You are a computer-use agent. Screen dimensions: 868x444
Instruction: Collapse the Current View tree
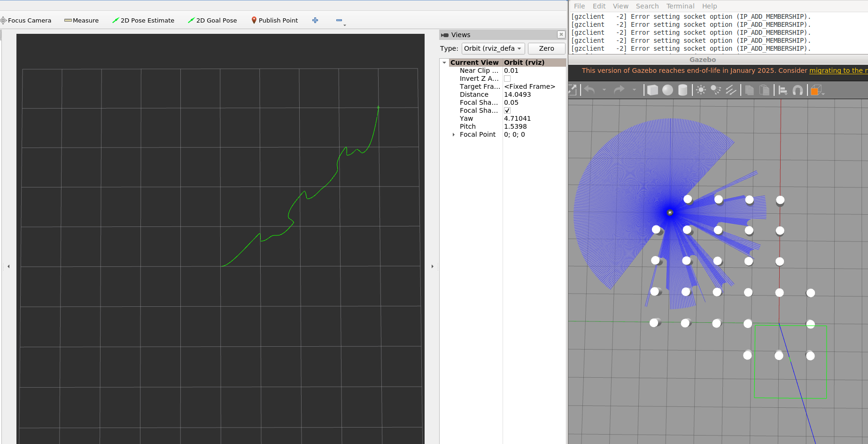[444, 62]
